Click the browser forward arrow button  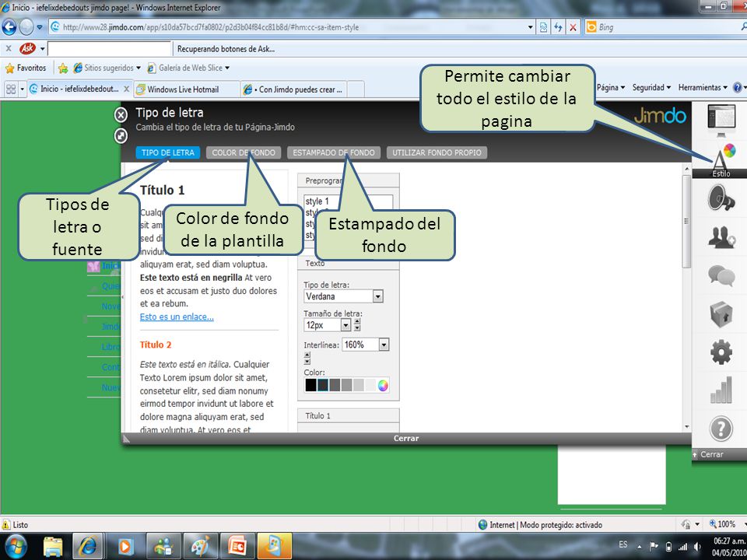coord(26,27)
